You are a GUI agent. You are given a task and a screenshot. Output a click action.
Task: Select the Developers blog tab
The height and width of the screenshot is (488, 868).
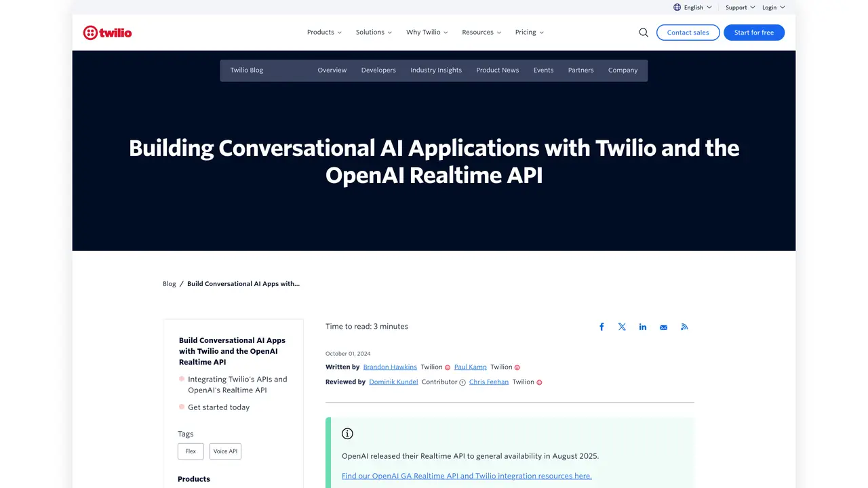(378, 70)
